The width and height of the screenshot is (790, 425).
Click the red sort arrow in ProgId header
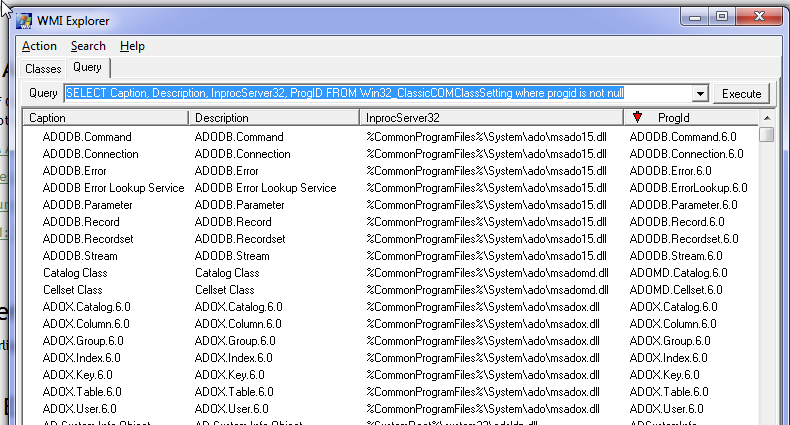[x=637, y=117]
